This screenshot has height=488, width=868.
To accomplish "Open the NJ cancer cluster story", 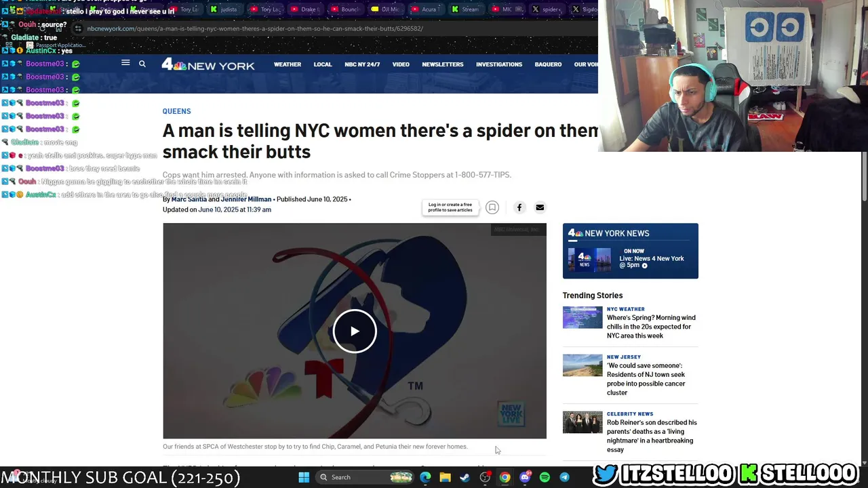I will (646, 379).
